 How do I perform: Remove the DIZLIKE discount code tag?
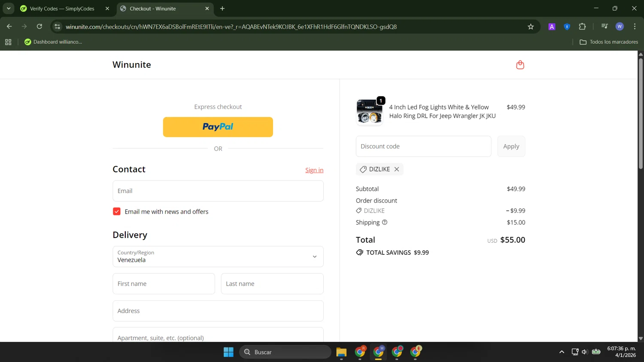[397, 169]
